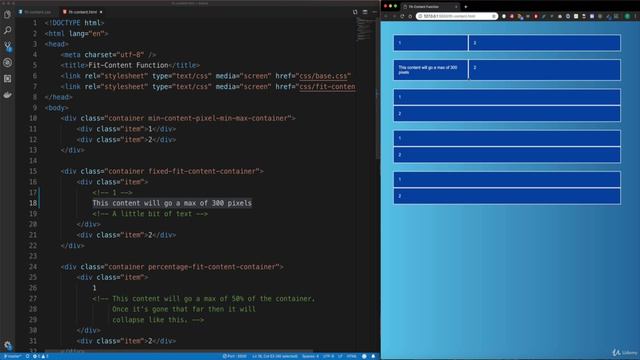Click the horizontal scrollbar below the code
Image resolution: width=640 pixels, height=360 pixels.
[x=179, y=351]
